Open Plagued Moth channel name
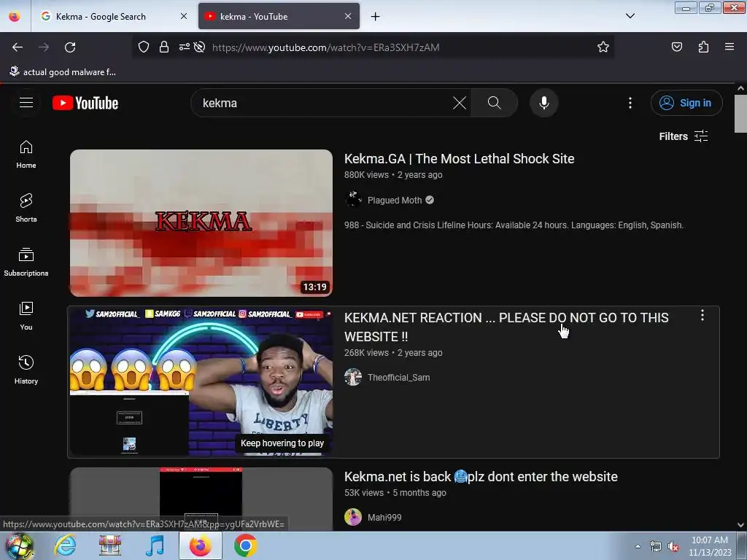The height and width of the screenshot is (560, 747). [395, 200]
